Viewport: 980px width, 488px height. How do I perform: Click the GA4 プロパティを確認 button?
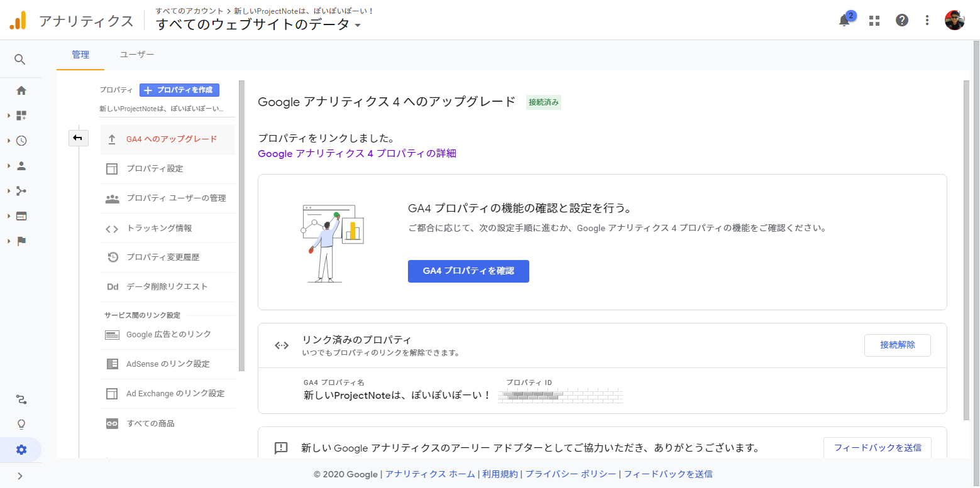pyautogui.click(x=468, y=271)
